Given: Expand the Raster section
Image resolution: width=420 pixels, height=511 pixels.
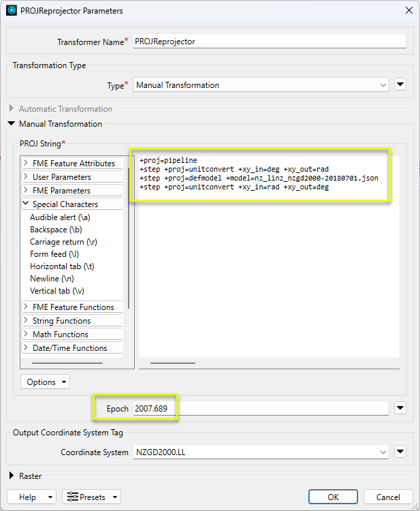Looking at the screenshot, I should pyautogui.click(x=12, y=476).
